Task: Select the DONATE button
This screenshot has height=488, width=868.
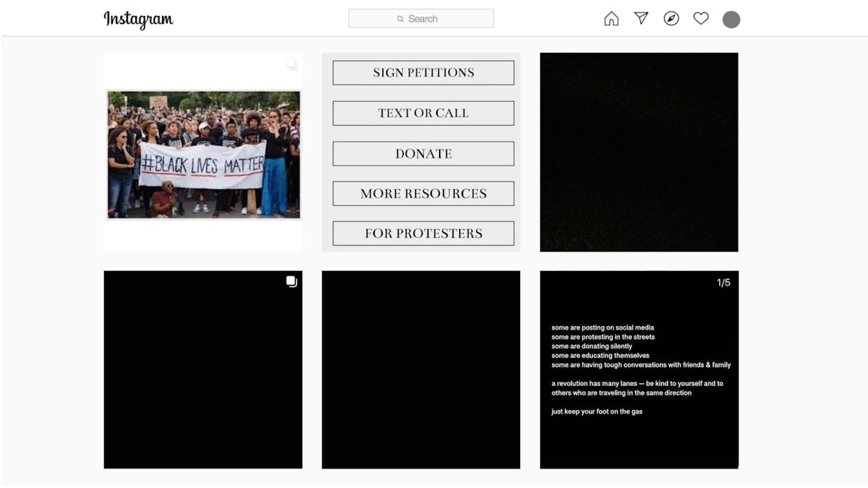Action: point(423,153)
